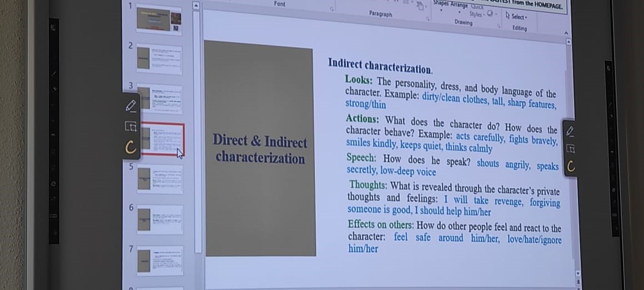Open the Shape Effects icon in Drawing group
This screenshot has height=290, width=644.
pos(491,14)
